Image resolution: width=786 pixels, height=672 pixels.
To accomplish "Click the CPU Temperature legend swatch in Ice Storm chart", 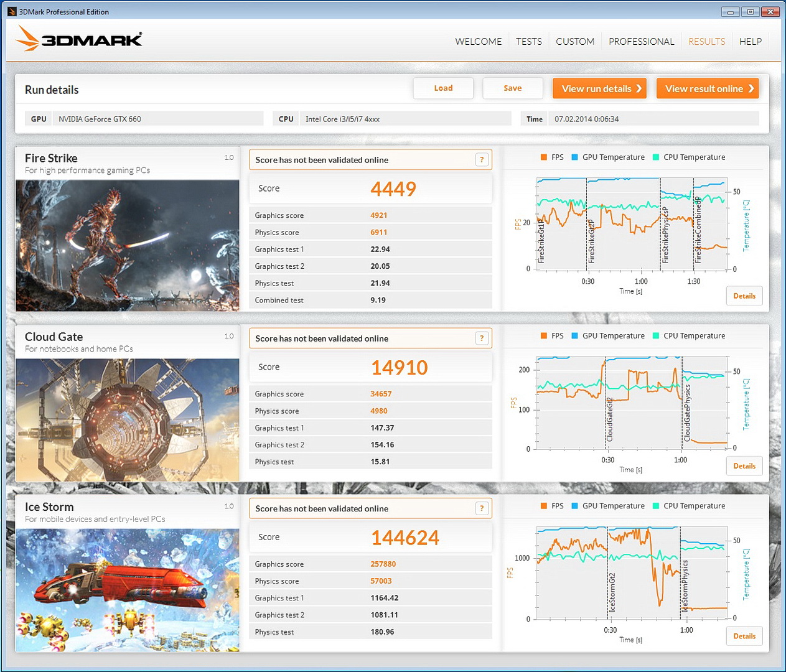I will 656,506.
